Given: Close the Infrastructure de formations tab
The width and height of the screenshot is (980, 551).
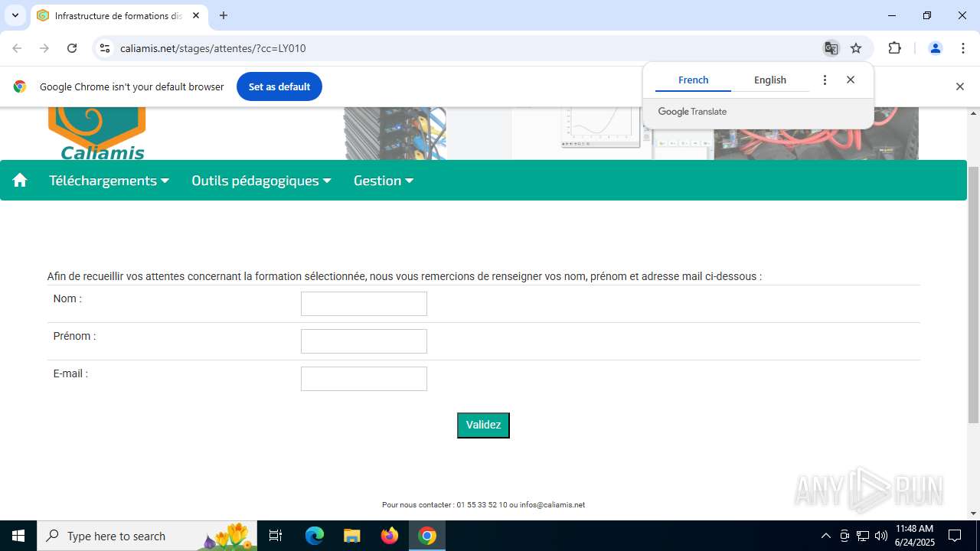Looking at the screenshot, I should (196, 15).
